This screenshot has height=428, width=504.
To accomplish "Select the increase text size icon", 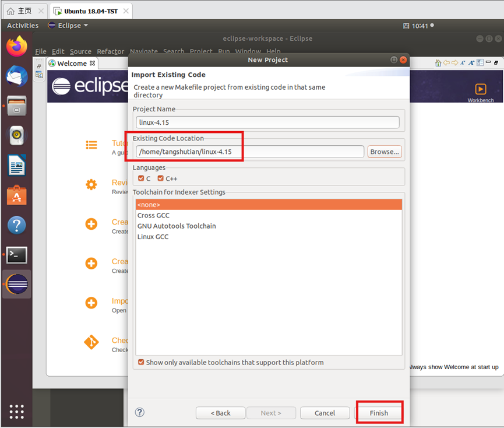I will coord(471,62).
